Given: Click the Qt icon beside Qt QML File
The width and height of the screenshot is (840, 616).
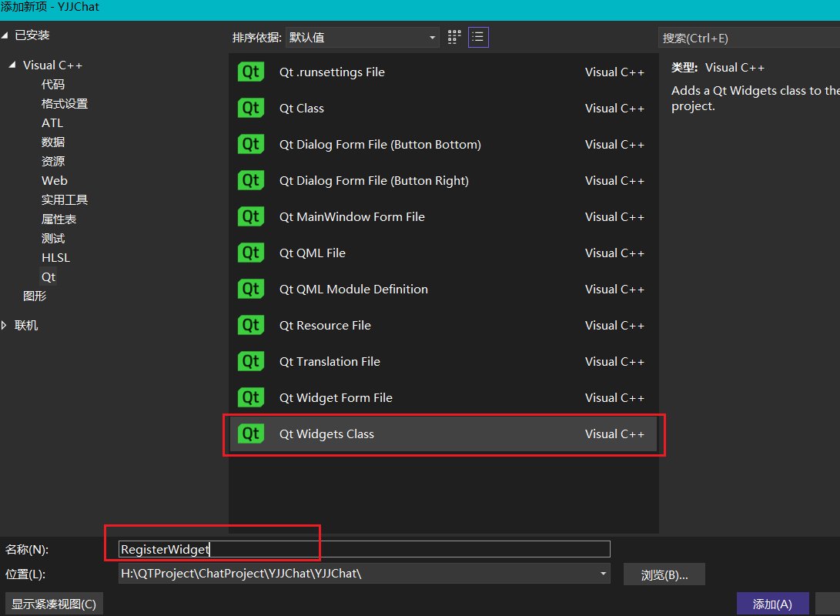Looking at the screenshot, I should [251, 253].
